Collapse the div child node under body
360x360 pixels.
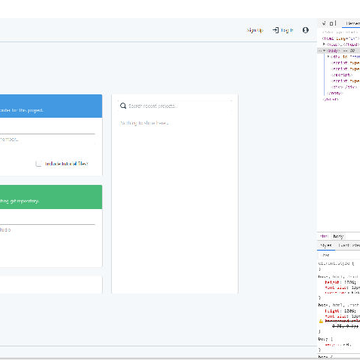(x=328, y=57)
